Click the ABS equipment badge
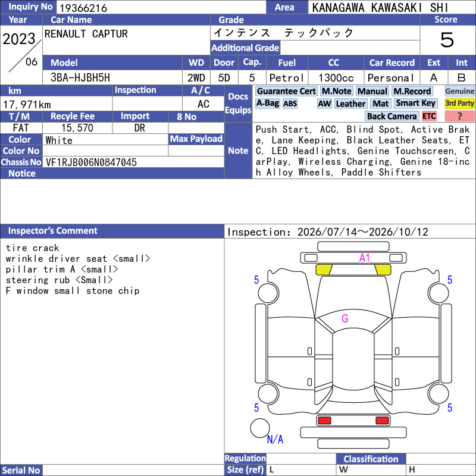This screenshot has width=476, height=476. pos(290,104)
